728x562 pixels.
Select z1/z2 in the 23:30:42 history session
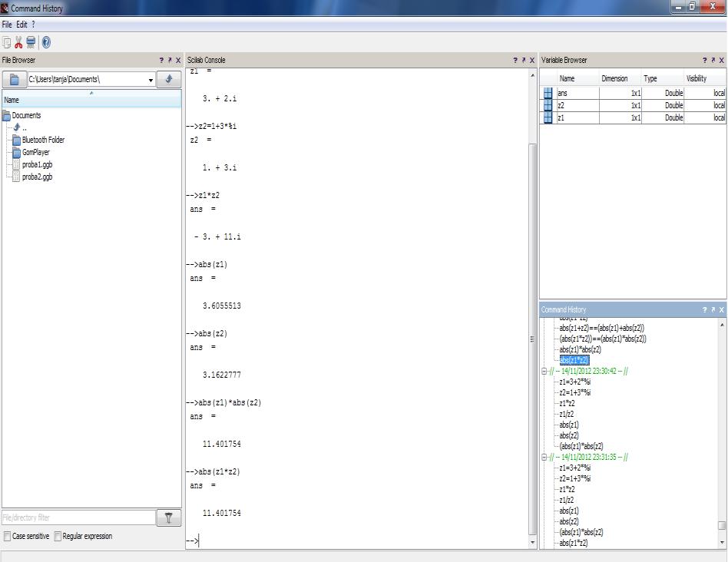pos(567,415)
